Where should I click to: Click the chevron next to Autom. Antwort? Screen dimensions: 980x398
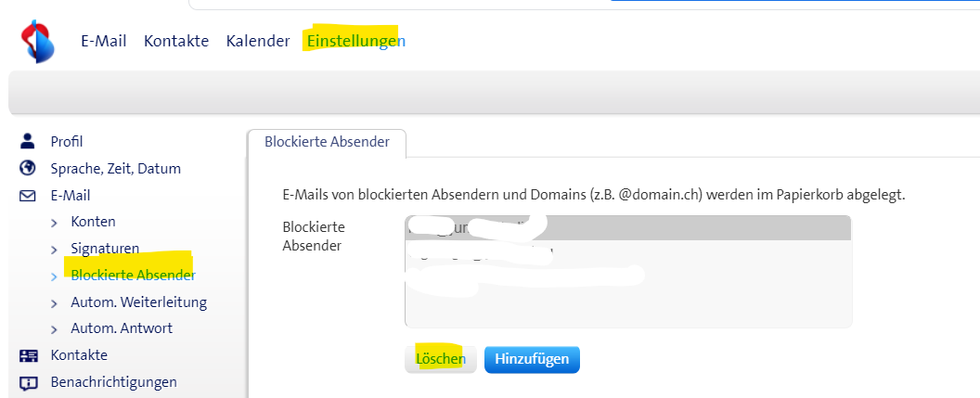[54, 329]
